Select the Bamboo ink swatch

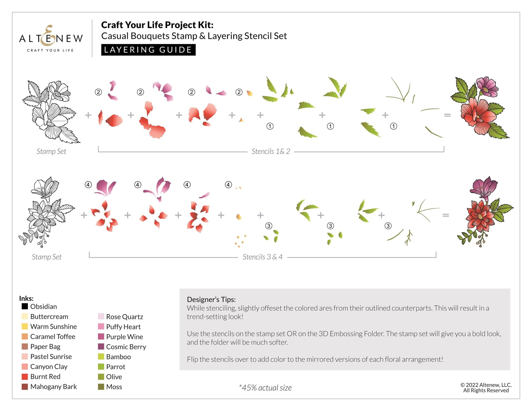[x=101, y=357]
